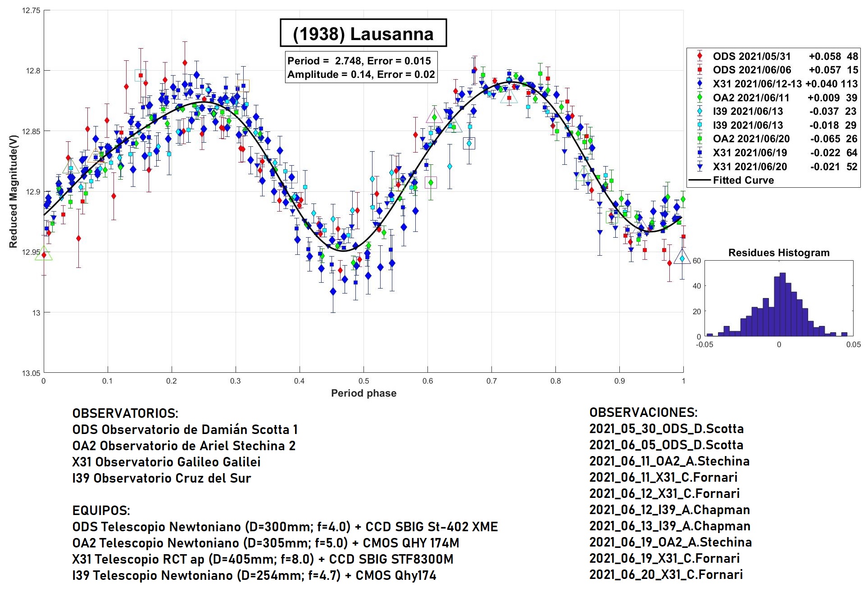Click the x-axis tick label '0.5'
Viewport: 868px width, 592px height.
click(364, 381)
